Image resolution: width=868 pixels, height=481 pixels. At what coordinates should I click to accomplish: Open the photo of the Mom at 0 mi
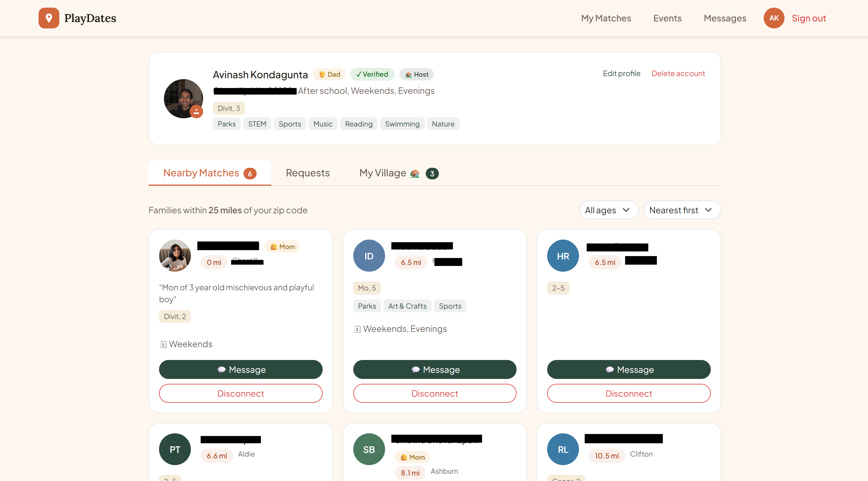pos(175,256)
